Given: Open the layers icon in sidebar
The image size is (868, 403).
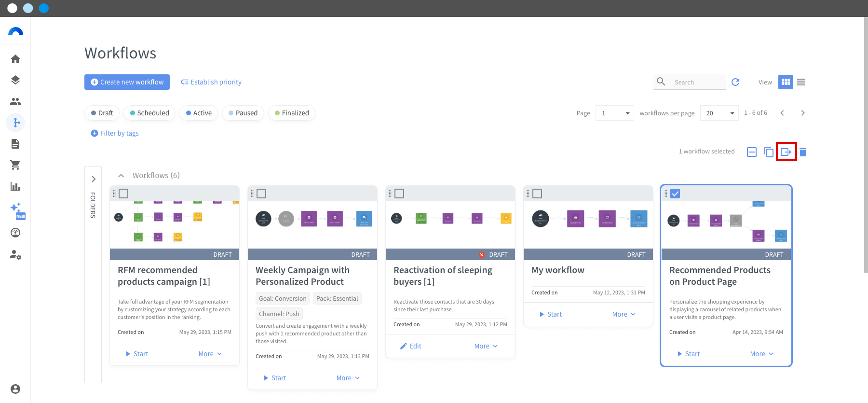Looking at the screenshot, I should [15, 80].
